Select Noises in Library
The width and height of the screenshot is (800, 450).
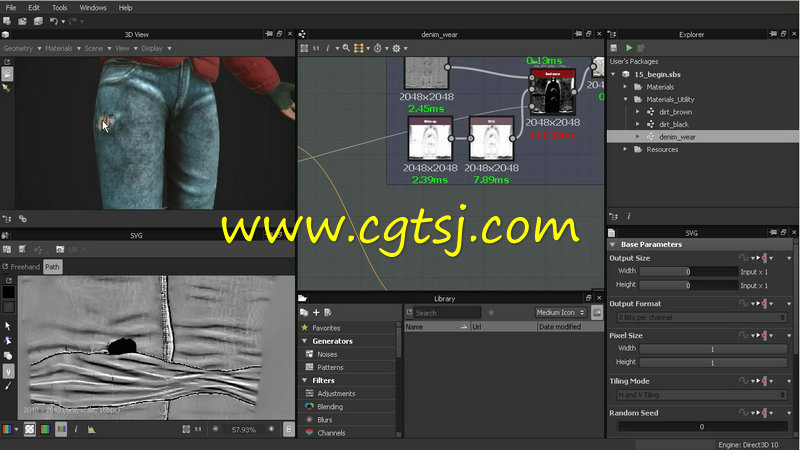[x=327, y=354]
